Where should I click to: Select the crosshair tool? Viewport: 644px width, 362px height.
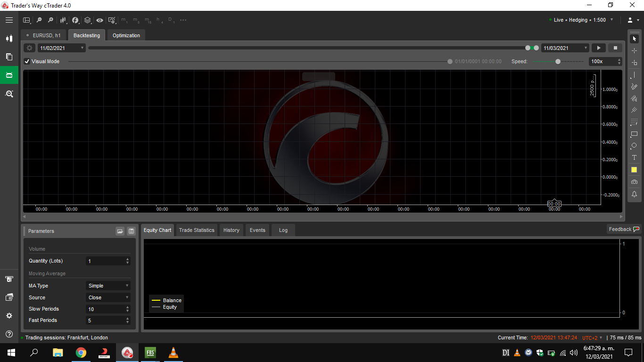pyautogui.click(x=634, y=50)
